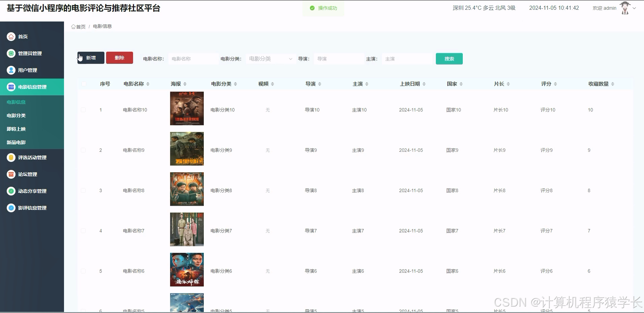Sort by 导演 column arrows
The width and height of the screenshot is (644, 313).
[320, 84]
